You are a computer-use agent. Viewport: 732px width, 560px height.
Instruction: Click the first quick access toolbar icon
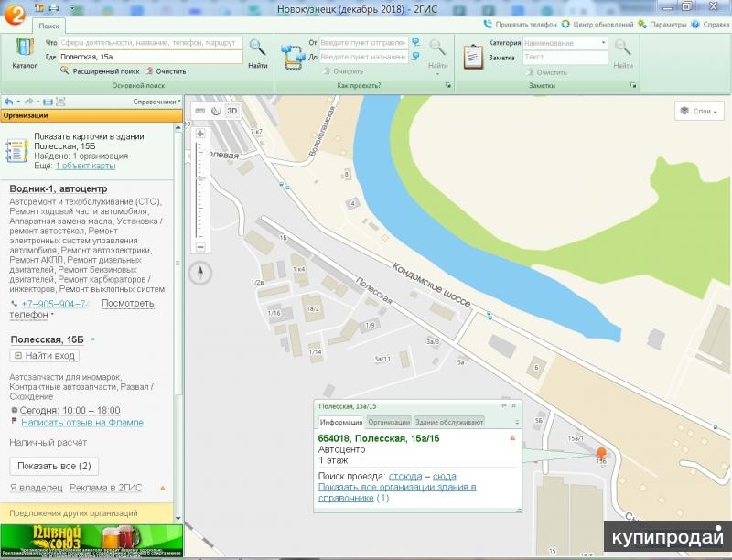(39, 8)
